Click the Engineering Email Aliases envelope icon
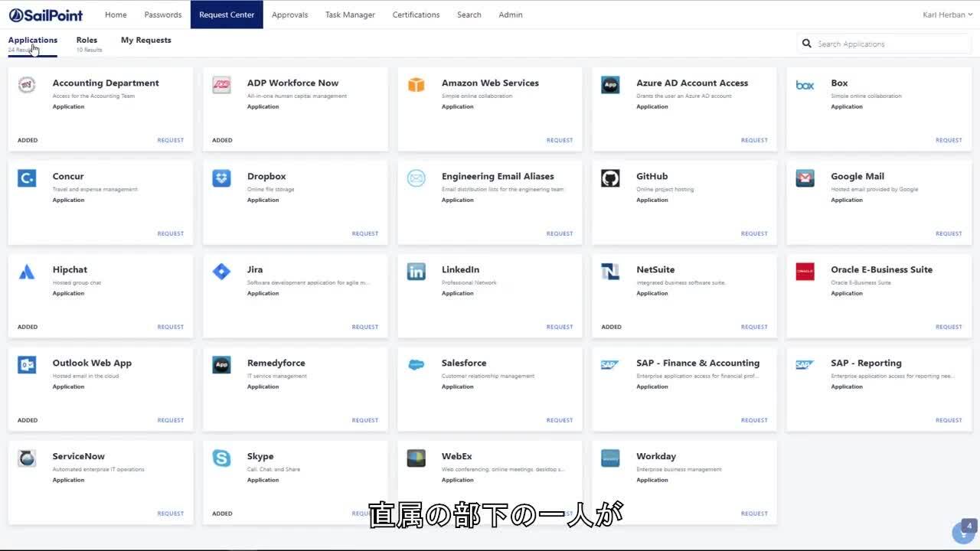The image size is (980, 551). 416,178
